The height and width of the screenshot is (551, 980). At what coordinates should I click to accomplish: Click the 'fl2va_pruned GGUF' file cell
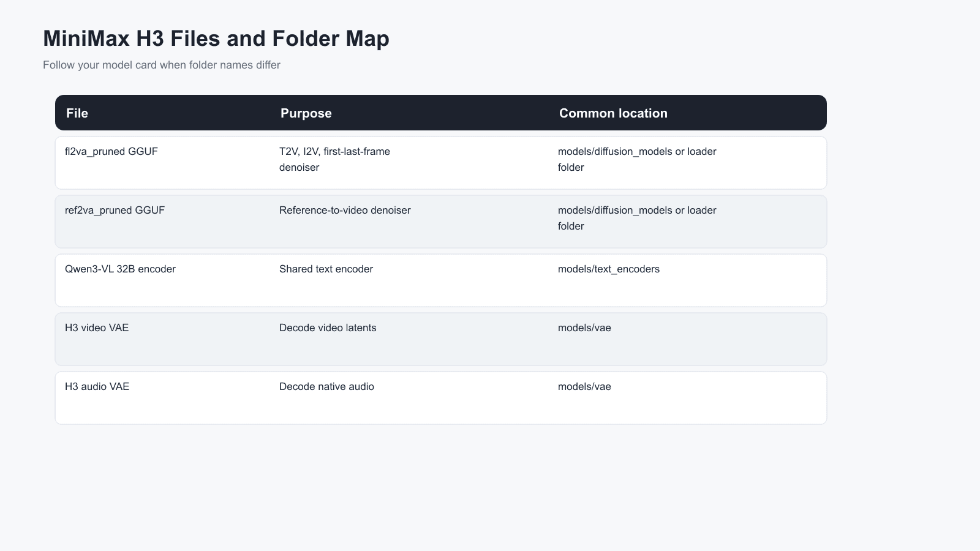click(111, 151)
